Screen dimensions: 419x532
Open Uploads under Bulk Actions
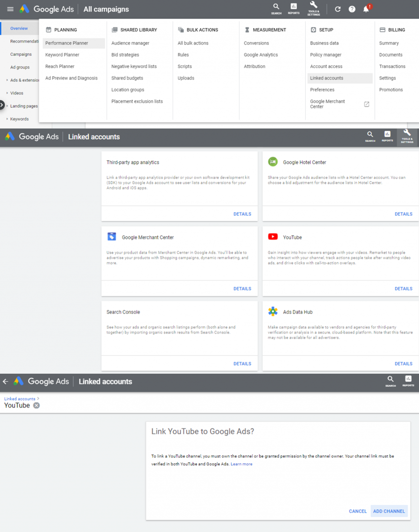coord(186,78)
